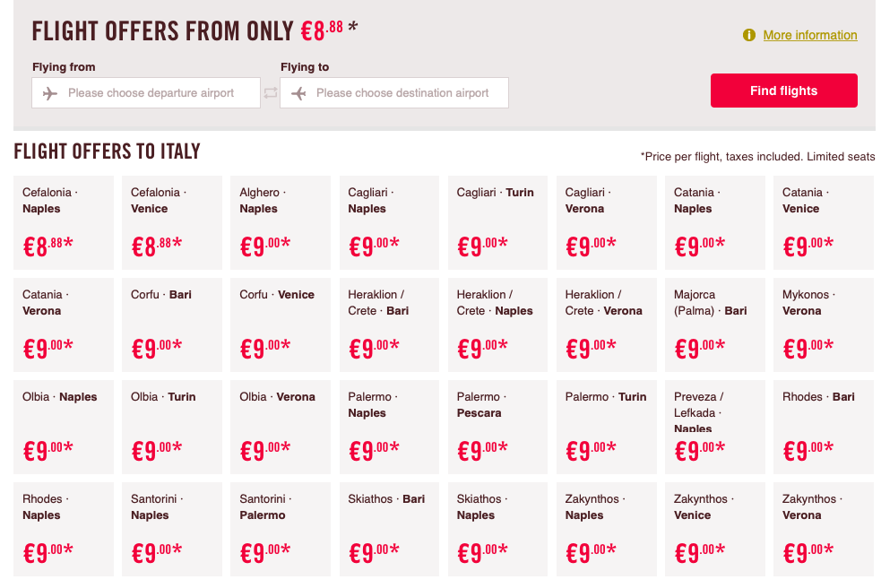Pick the Santorini to Palermo offer
The width and height of the screenshot is (881, 588).
pos(281,530)
